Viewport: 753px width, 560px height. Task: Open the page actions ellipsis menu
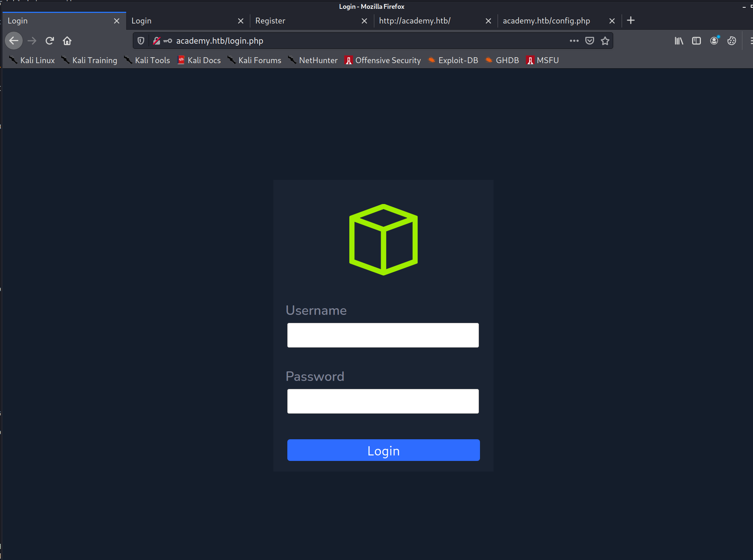[574, 41]
